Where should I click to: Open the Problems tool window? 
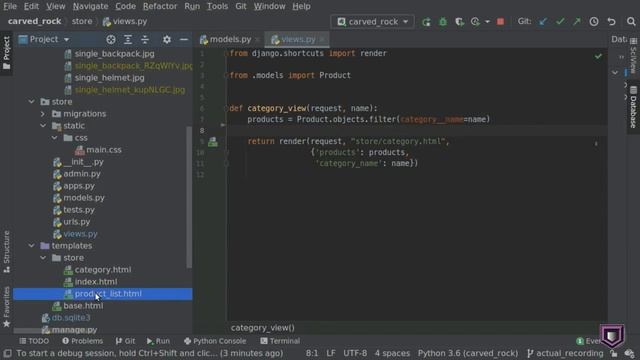point(82,341)
